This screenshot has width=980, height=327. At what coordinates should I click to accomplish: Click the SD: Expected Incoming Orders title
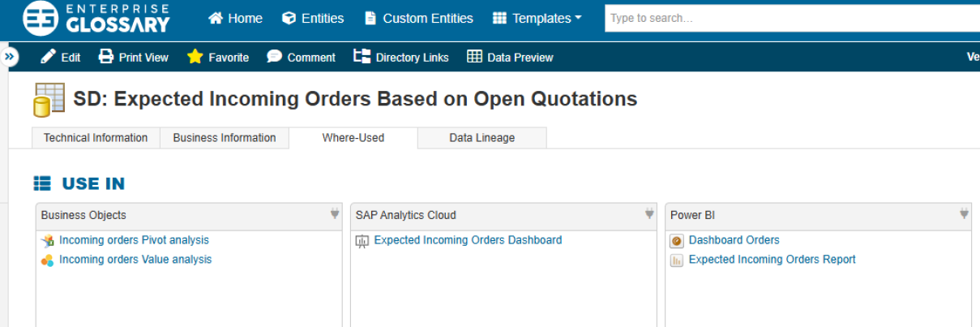pos(355,99)
